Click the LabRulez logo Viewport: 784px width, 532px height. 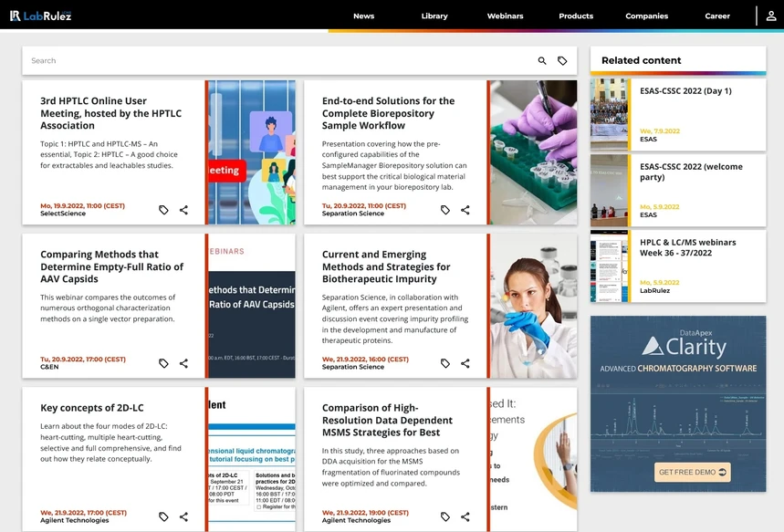40,16
